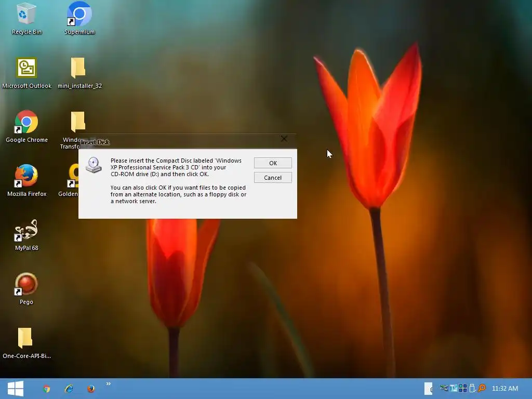The height and width of the screenshot is (399, 532).
Task: Select the Mozilla Firefox desktop shortcut
Action: click(26, 181)
